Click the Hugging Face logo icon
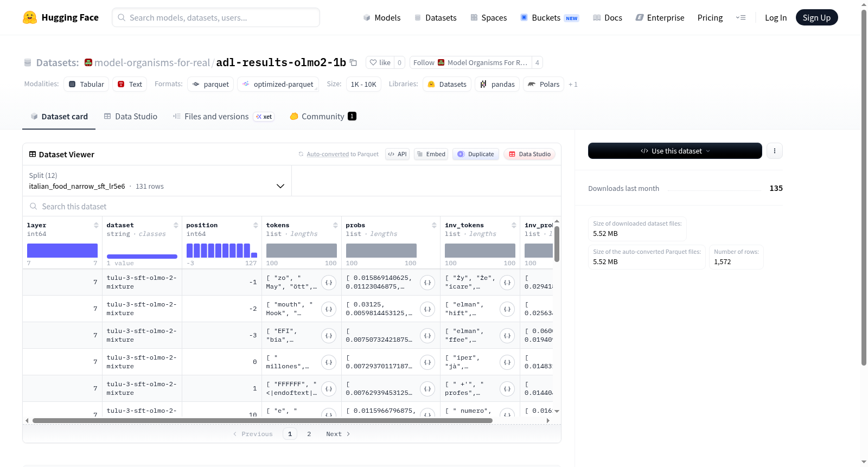The image size is (868, 467). coord(30,17)
